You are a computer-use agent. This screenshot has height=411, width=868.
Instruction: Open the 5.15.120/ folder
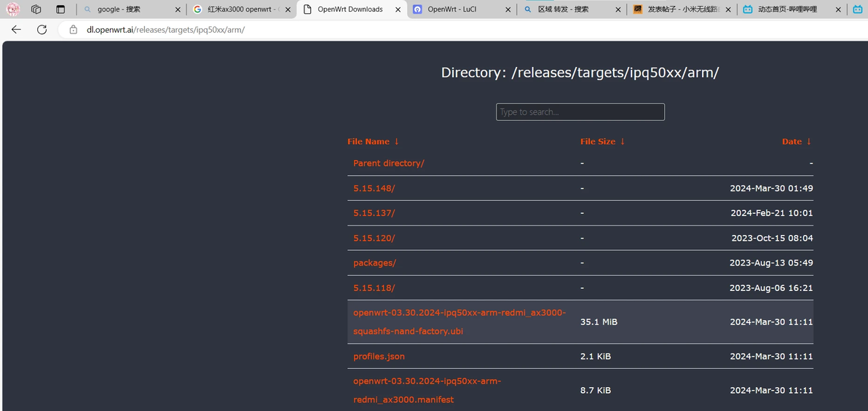(374, 238)
